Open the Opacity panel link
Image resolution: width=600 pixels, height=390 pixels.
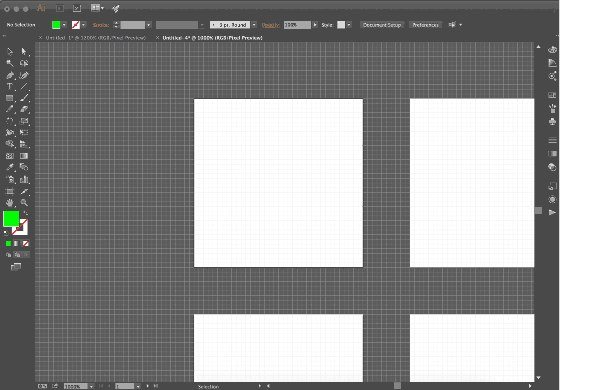(x=271, y=25)
